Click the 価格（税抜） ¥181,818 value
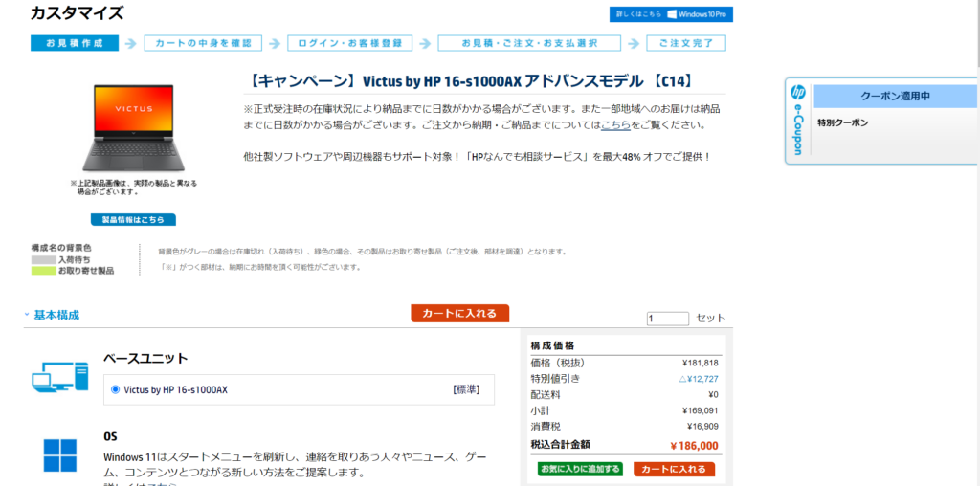Image resolution: width=980 pixels, height=486 pixels. pos(700,363)
